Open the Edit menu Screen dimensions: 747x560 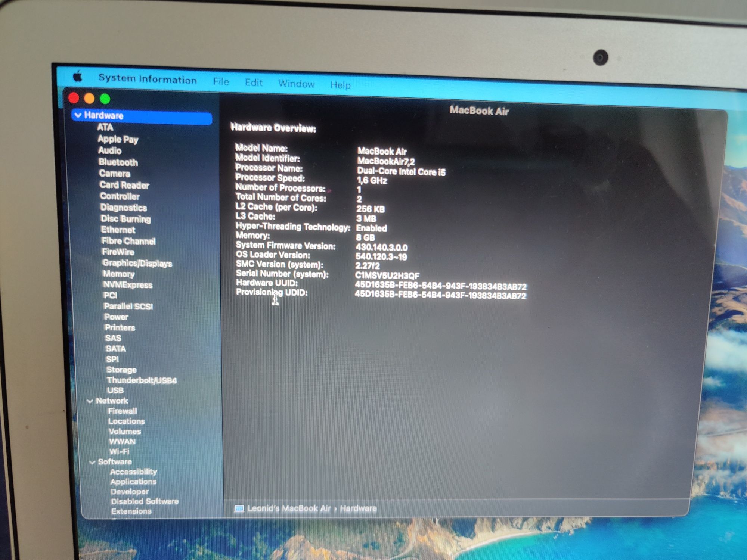point(254,83)
